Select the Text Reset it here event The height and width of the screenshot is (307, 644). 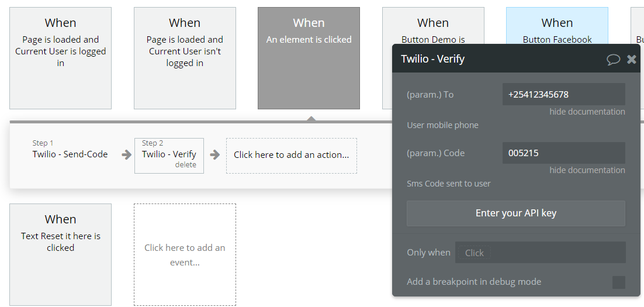point(60,255)
